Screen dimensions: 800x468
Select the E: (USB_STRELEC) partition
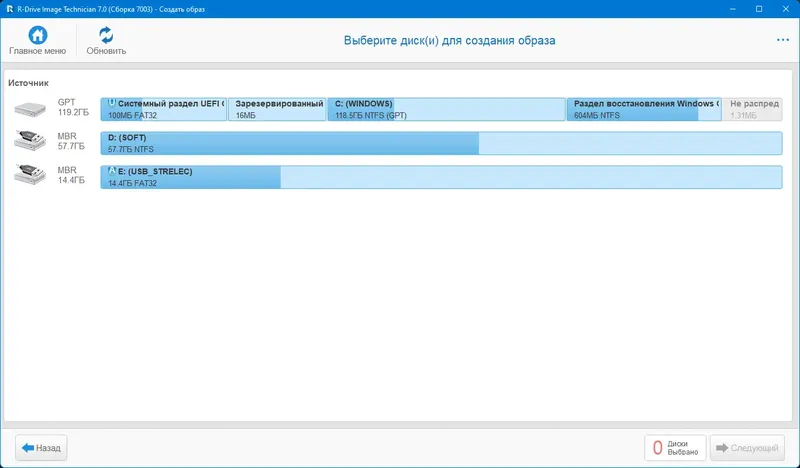coord(441,177)
